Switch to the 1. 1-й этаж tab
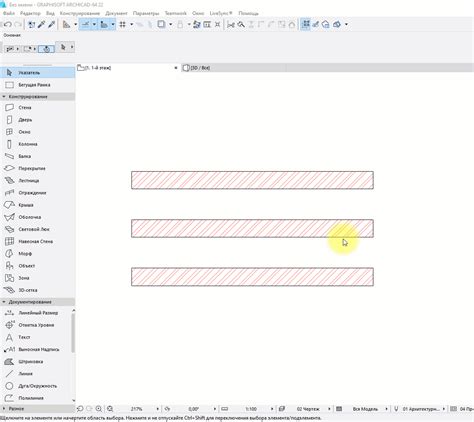Image resolution: width=474 pixels, height=422 pixels. click(128, 68)
